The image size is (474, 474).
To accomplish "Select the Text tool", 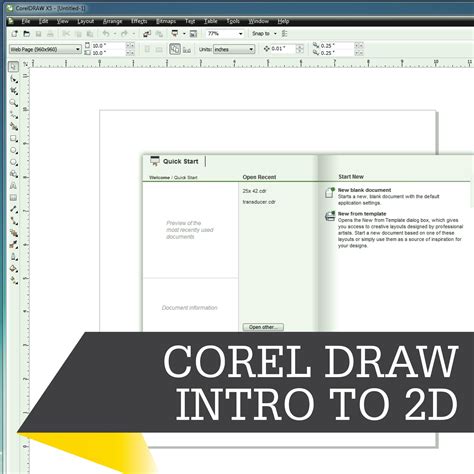I will pyautogui.click(x=14, y=186).
